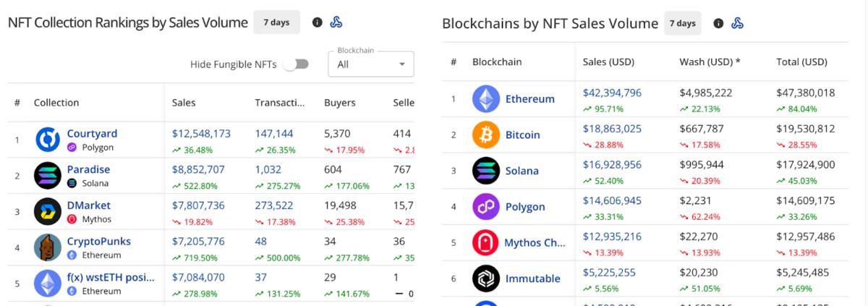
Task: Click the CryptoPunks avatar icon
Action: [48, 247]
